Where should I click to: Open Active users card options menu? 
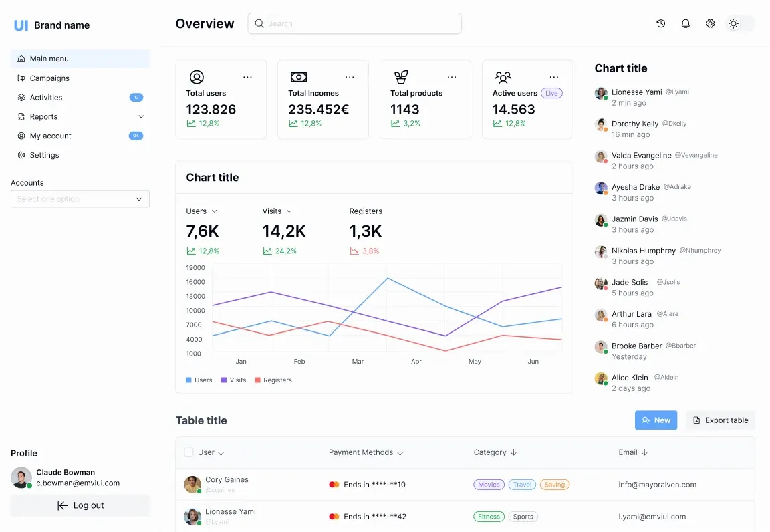point(554,77)
